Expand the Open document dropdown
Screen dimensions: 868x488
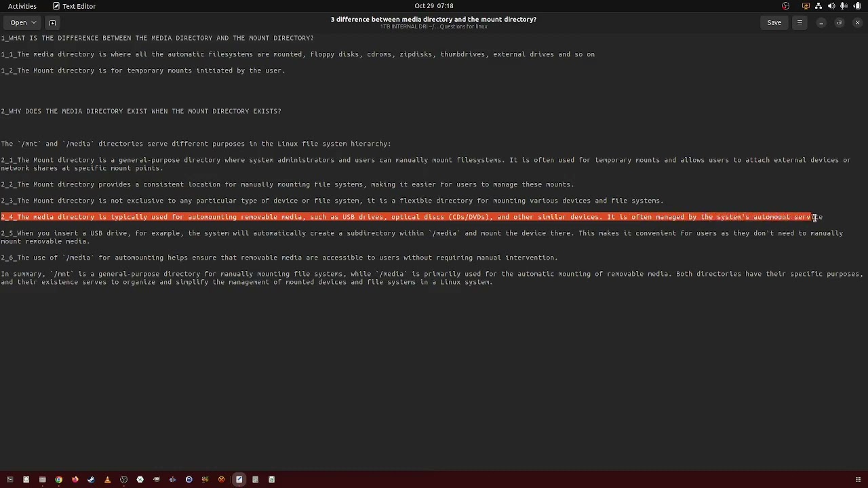click(x=23, y=22)
